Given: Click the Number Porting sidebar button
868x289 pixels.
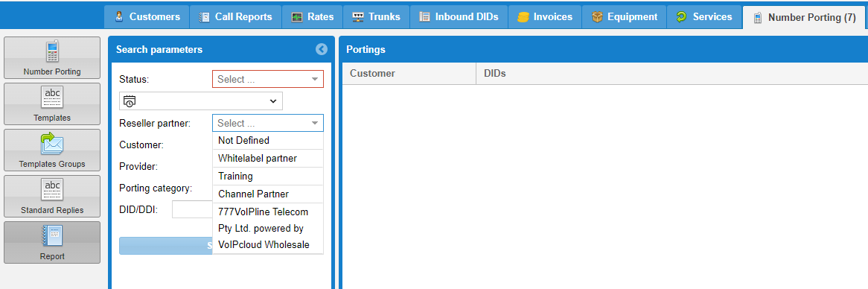Looking at the screenshot, I should [x=52, y=57].
